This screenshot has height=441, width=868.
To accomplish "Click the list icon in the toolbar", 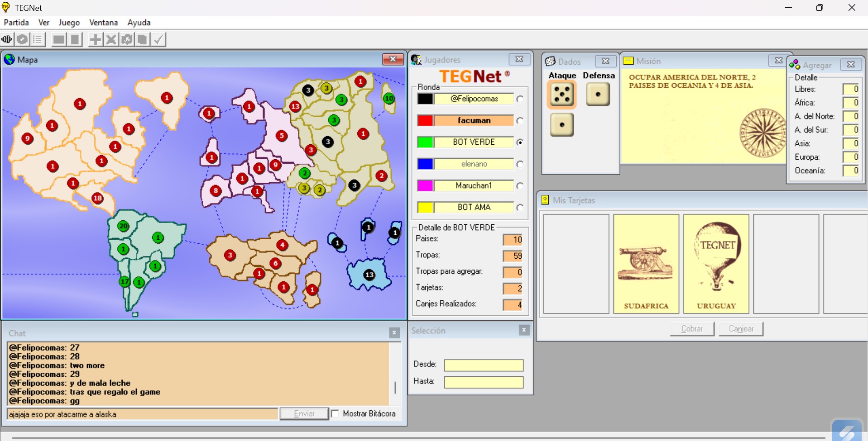I will point(38,40).
